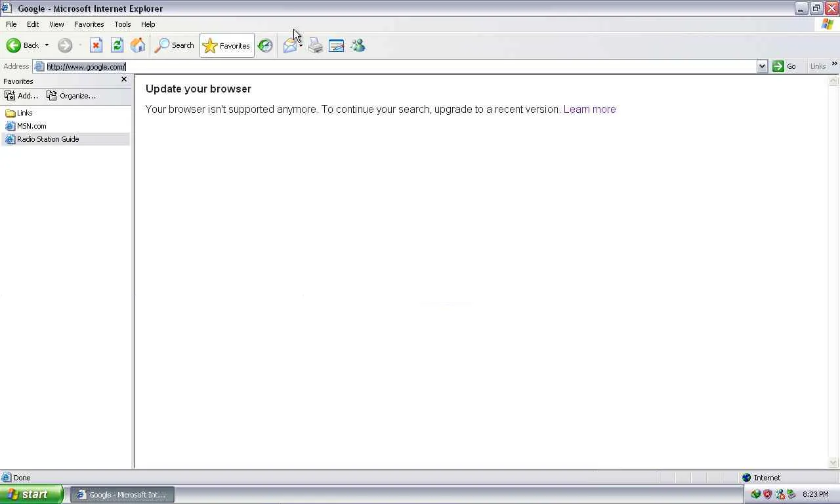Click the Windows flag logo throbber

point(828,24)
